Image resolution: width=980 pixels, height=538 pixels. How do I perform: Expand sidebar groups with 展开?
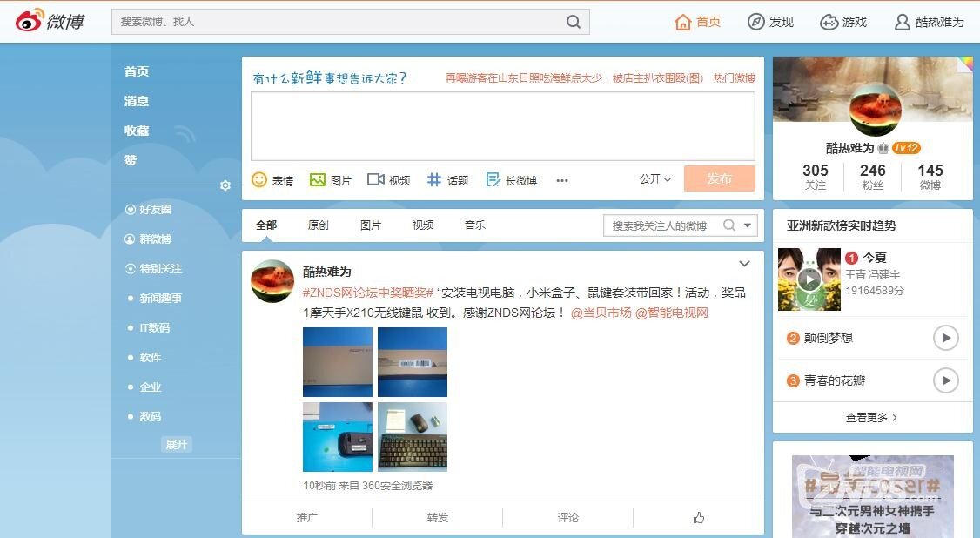177,444
